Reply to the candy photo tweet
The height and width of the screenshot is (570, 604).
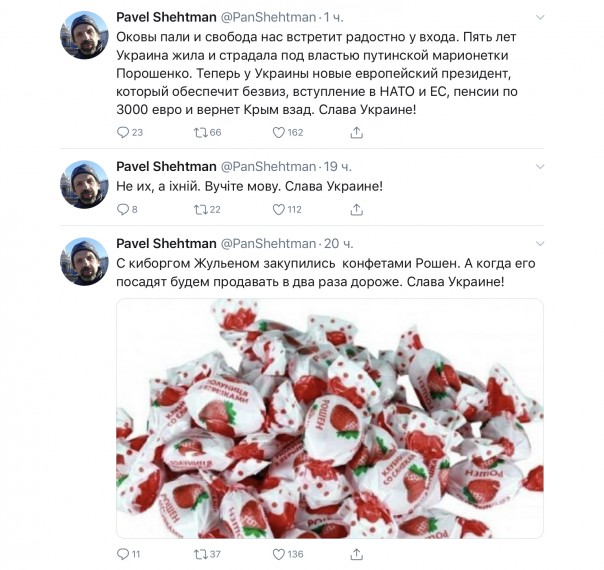coord(124,553)
